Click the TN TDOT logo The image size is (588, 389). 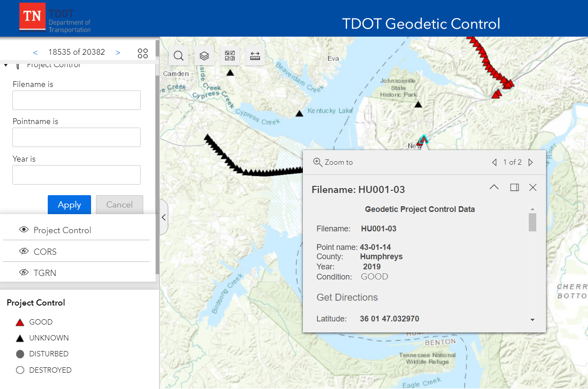coord(55,18)
